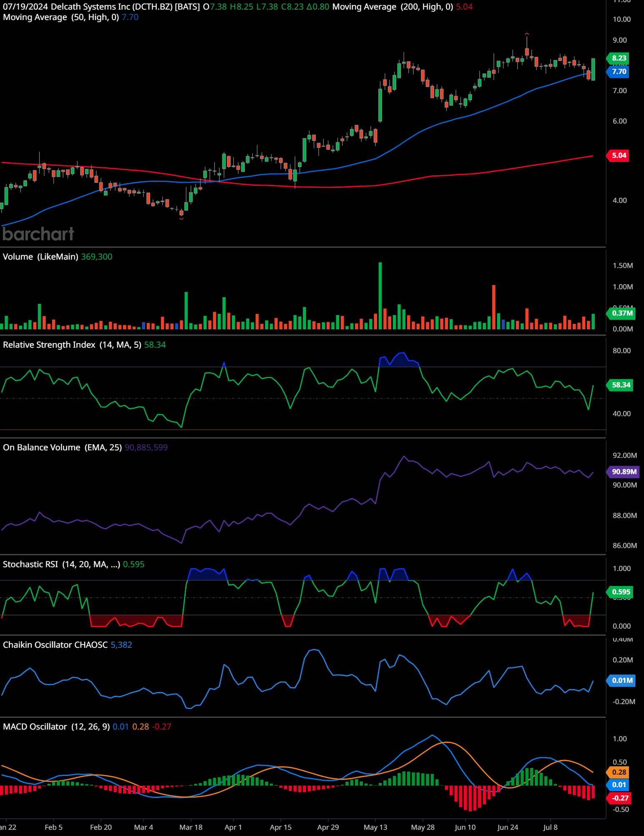Click the Moving Average (200, High, 0) label

pos(392,7)
